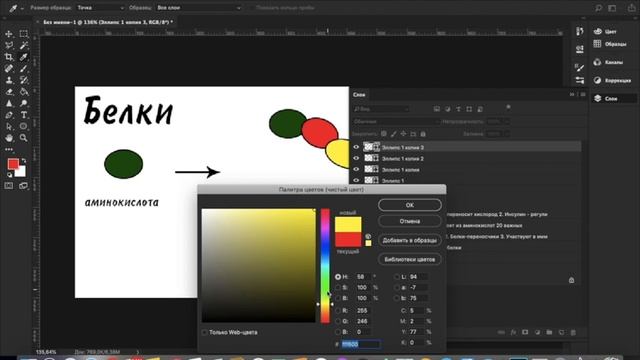Hide the Эллипс 1 копия 3 layer
The width and height of the screenshot is (640, 360).
pyautogui.click(x=356, y=147)
